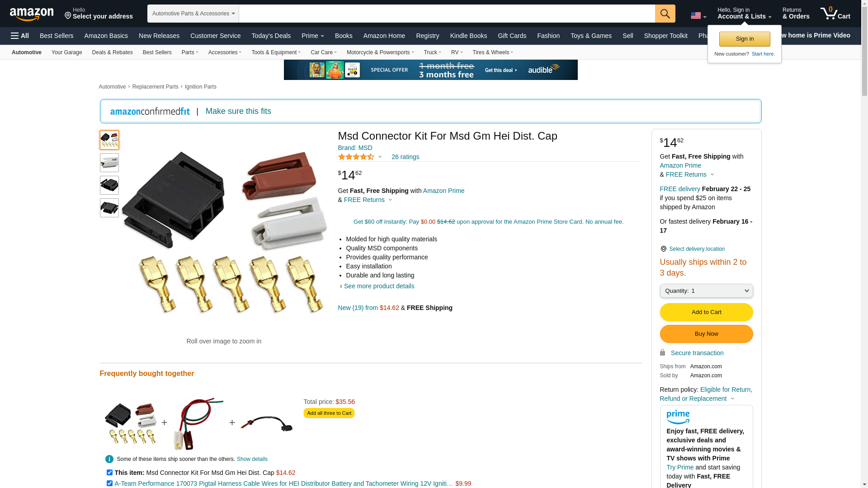Image resolution: width=868 pixels, height=488 pixels.
Task: Click the info icon beside shipping note
Action: pos(109,459)
